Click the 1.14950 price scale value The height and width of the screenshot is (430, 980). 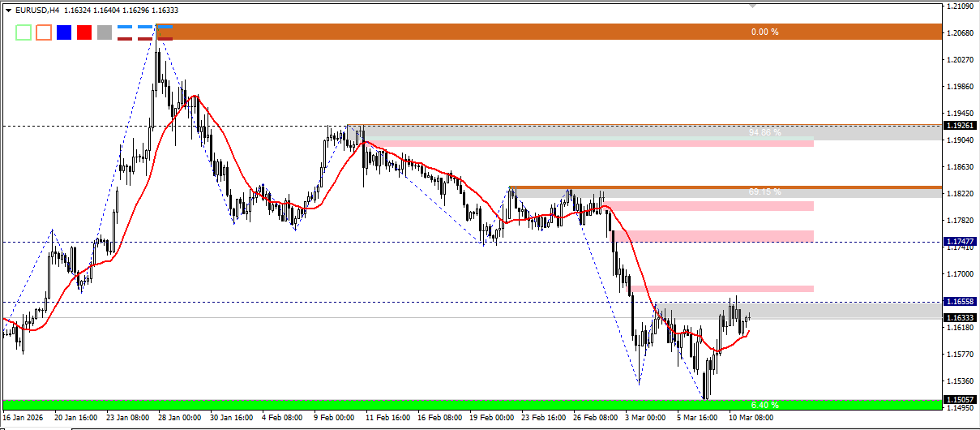coord(961,408)
